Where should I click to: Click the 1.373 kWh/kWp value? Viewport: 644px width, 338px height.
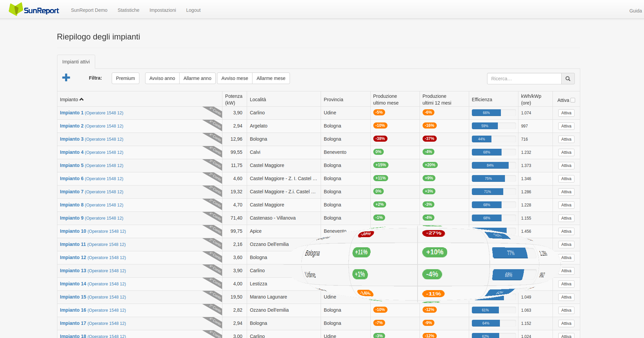click(526, 165)
